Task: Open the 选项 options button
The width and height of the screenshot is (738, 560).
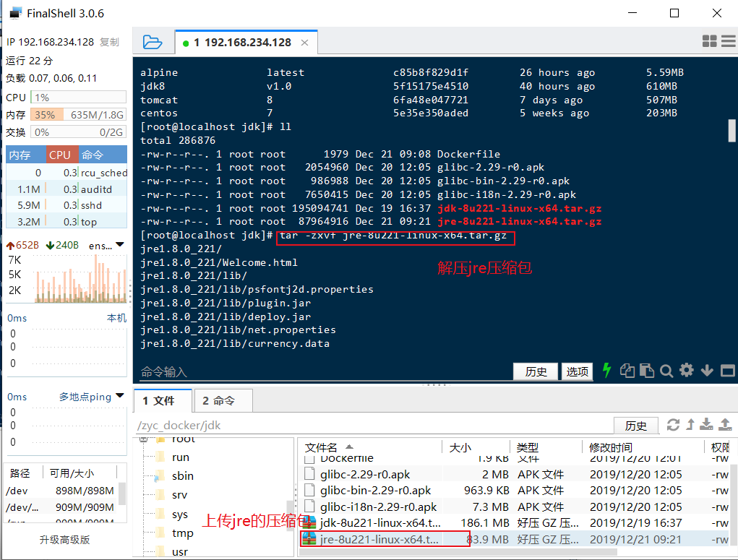Action: (577, 371)
